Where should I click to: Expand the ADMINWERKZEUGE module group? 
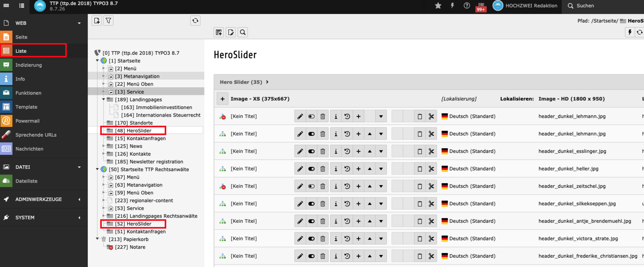tap(79, 199)
